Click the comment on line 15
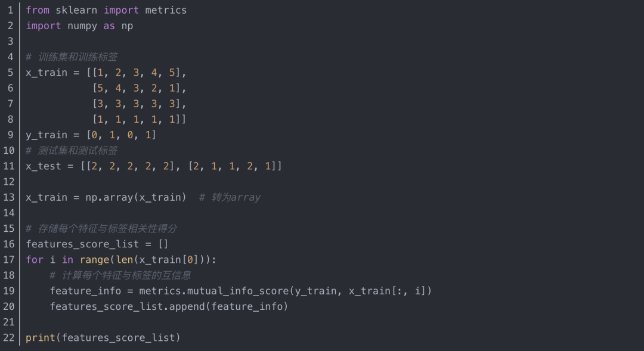Viewport: 644px width, 351px height. 101,229
